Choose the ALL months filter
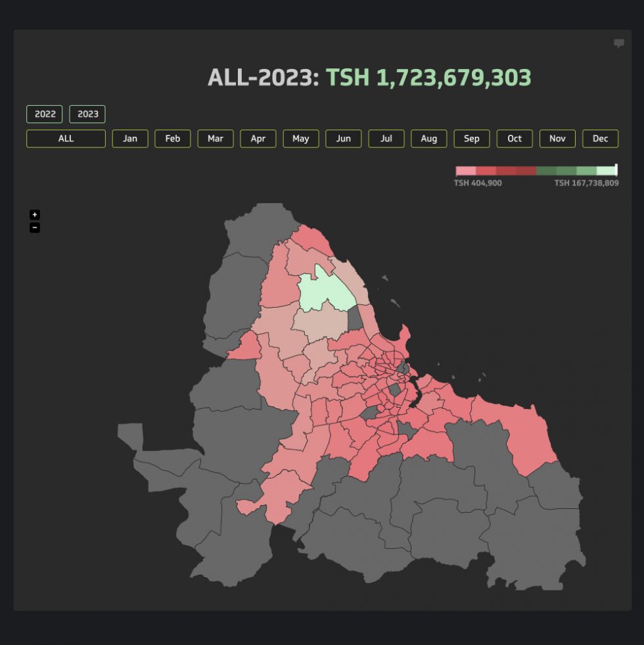Screen dimensions: 644x645 [66, 139]
